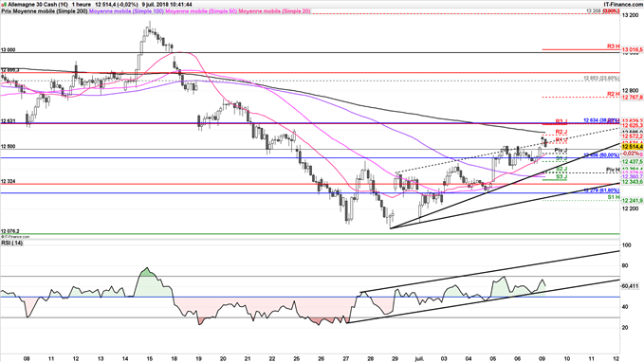Viewport: 644px width, 362px height.
Task: Select the 13 000 horizontal line label
Action: coord(8,49)
